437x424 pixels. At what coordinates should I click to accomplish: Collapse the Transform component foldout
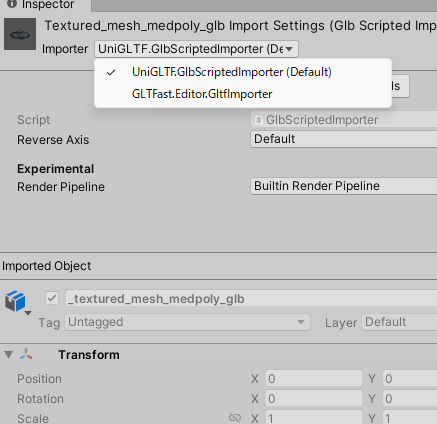[x=9, y=355]
